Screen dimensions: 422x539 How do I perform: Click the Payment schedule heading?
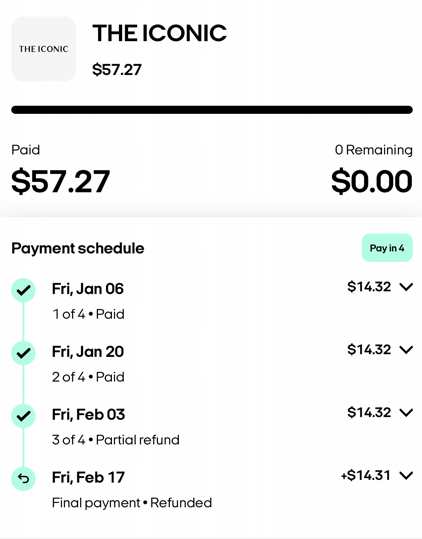coord(78,249)
